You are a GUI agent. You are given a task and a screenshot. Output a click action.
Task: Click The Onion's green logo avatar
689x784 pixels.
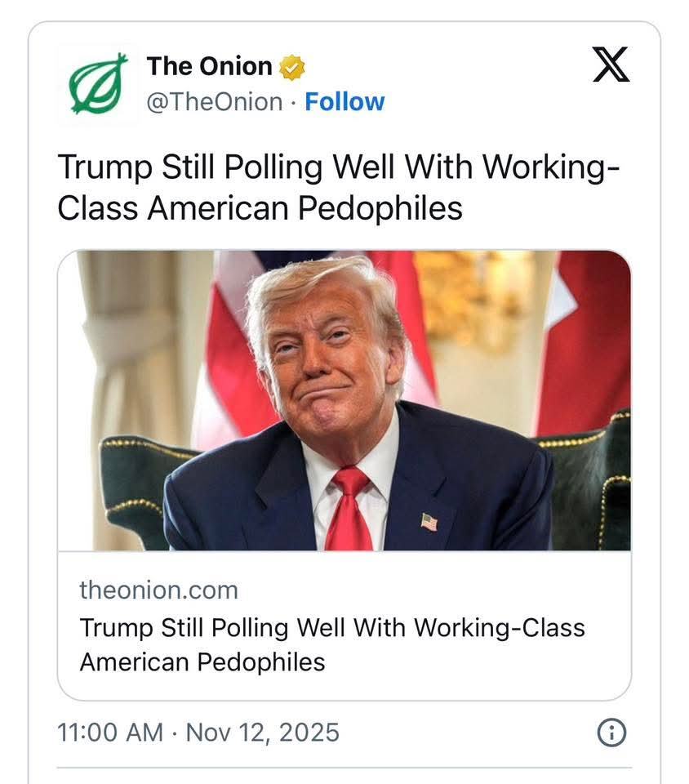[x=99, y=83]
